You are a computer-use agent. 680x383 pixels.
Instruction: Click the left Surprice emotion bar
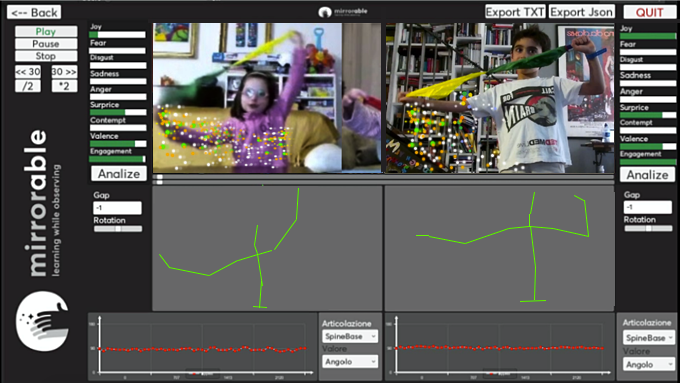pyautogui.click(x=118, y=112)
